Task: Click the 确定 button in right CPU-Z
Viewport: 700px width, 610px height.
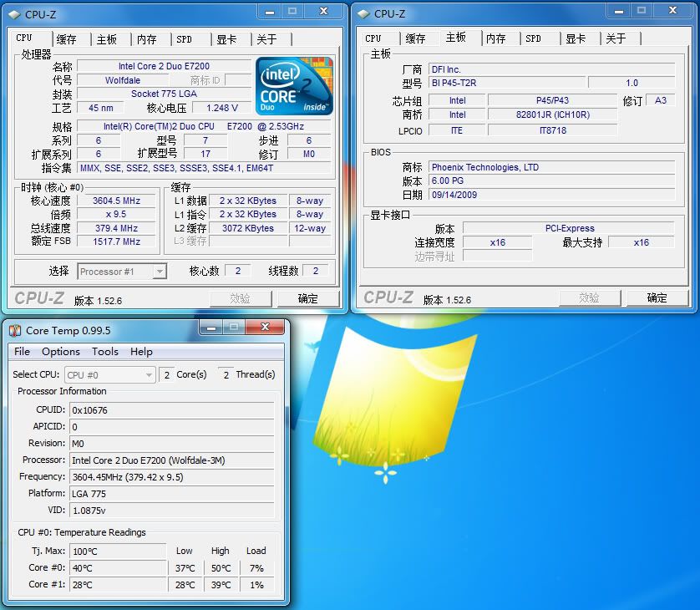Action: click(x=657, y=297)
